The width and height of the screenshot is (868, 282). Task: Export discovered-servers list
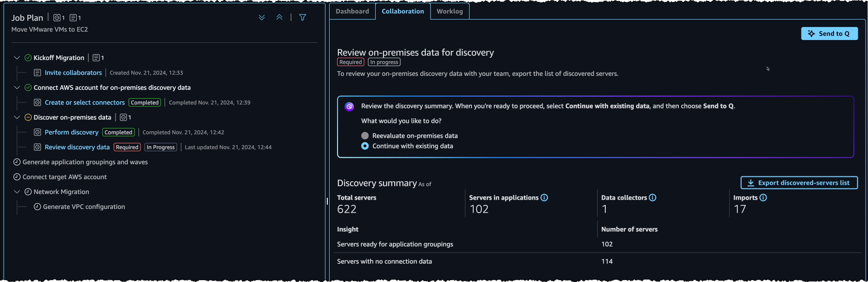(799, 183)
